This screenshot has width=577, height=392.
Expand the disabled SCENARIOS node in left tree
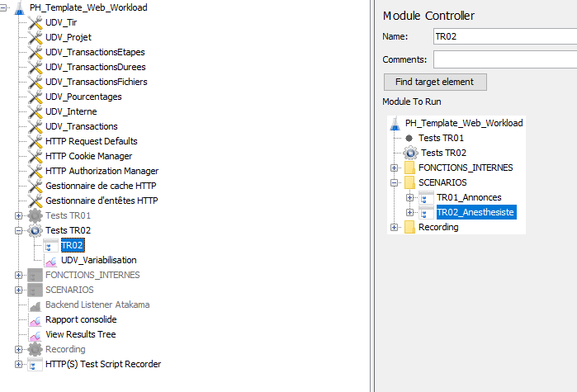tap(18, 290)
